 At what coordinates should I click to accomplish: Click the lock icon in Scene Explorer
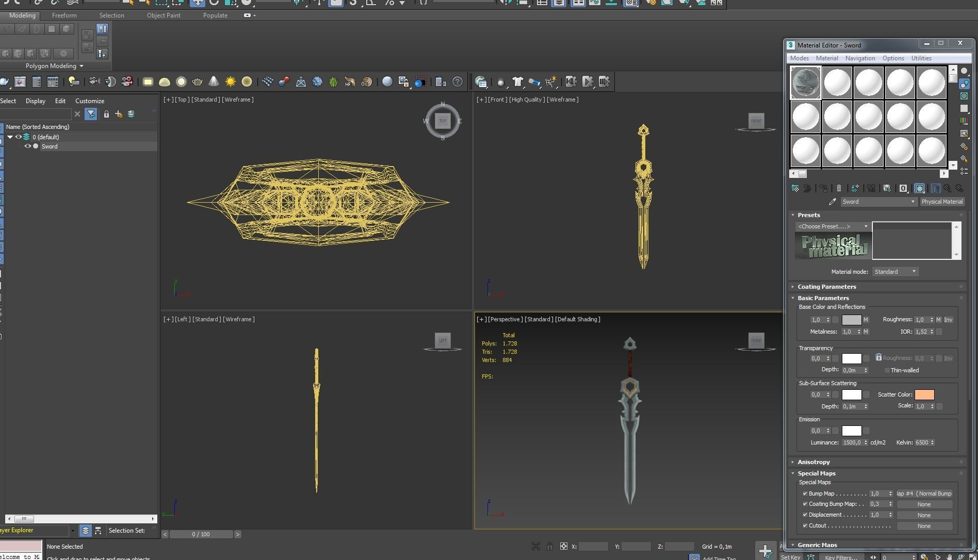pos(106,114)
